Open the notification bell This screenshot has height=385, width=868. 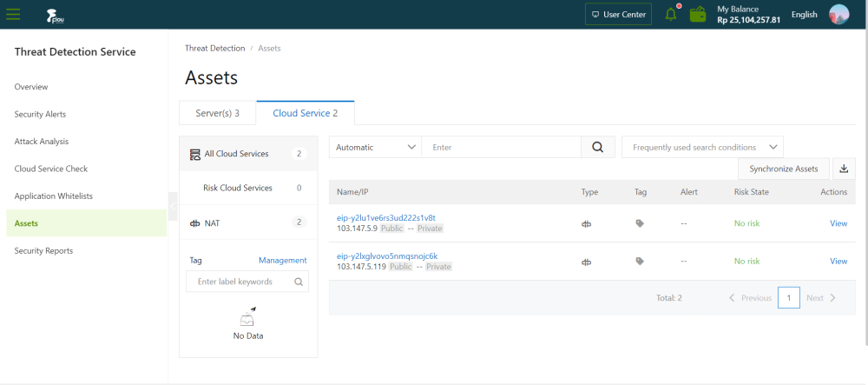(x=671, y=15)
